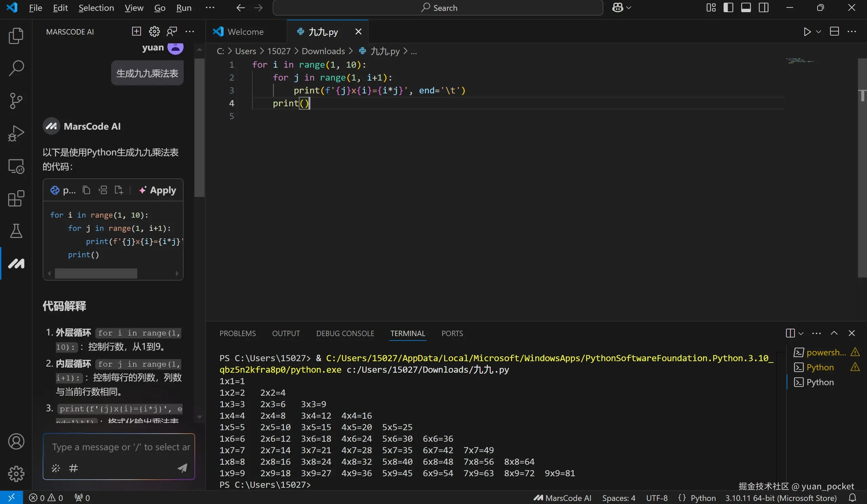
Task: Open the Testing flask icon
Action: (16, 231)
